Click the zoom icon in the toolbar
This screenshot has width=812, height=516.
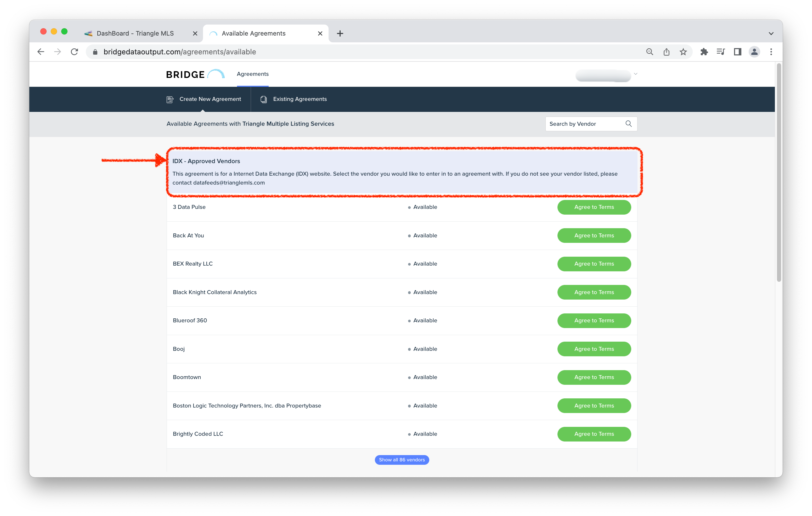pyautogui.click(x=650, y=51)
